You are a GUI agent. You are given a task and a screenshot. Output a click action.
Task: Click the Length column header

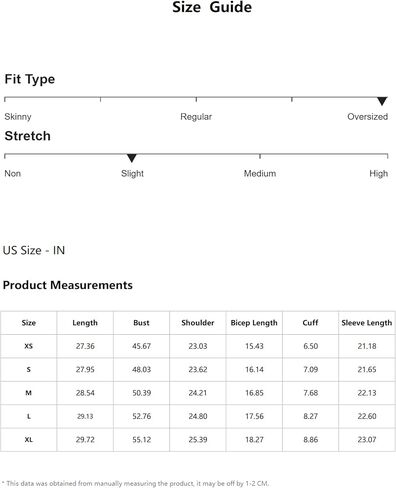[x=85, y=323]
